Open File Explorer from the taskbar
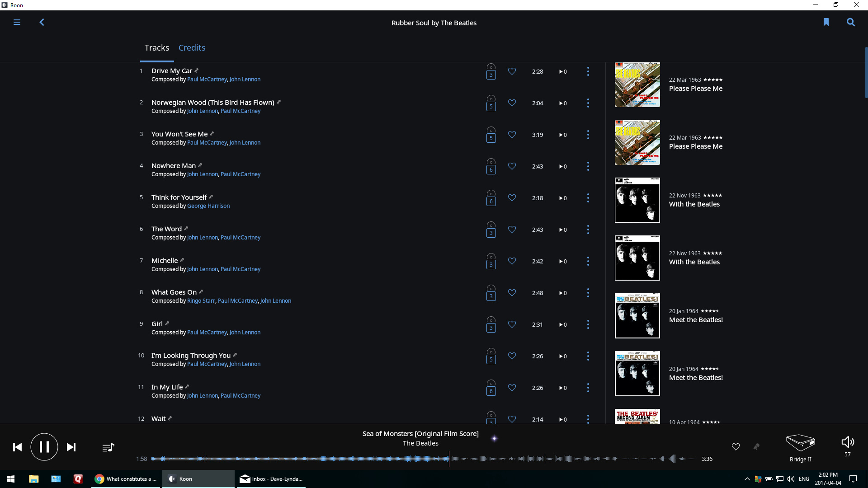This screenshot has width=868, height=488. pyautogui.click(x=33, y=479)
